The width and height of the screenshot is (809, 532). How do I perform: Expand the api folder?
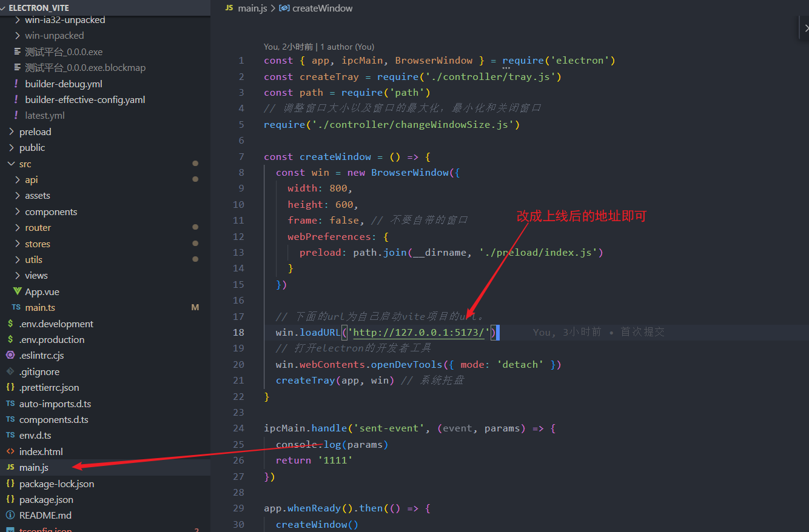pyautogui.click(x=17, y=180)
